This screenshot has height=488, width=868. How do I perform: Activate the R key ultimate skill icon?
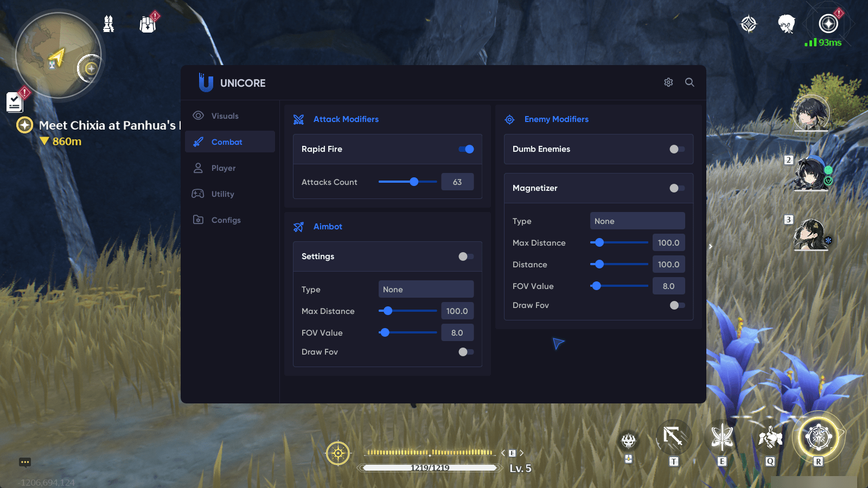[818, 438]
